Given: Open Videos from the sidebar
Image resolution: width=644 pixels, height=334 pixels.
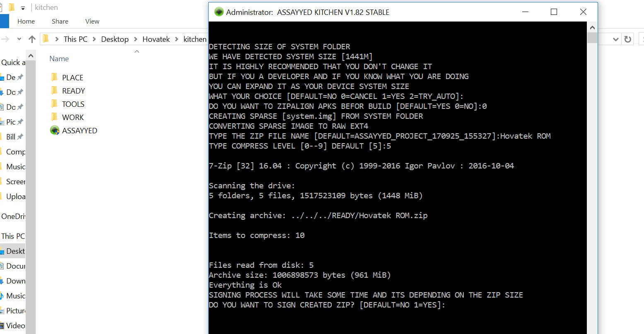Looking at the screenshot, I should coord(17,325).
